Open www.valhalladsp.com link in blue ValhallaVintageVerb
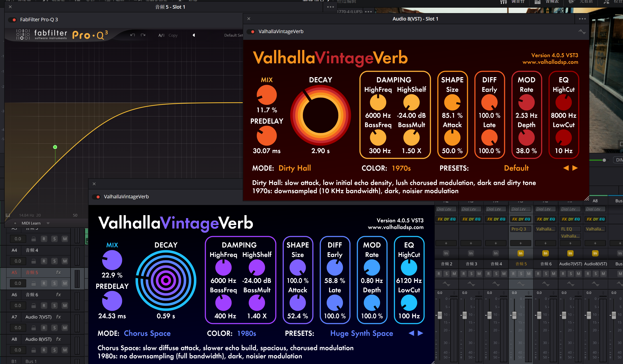 [396, 227]
